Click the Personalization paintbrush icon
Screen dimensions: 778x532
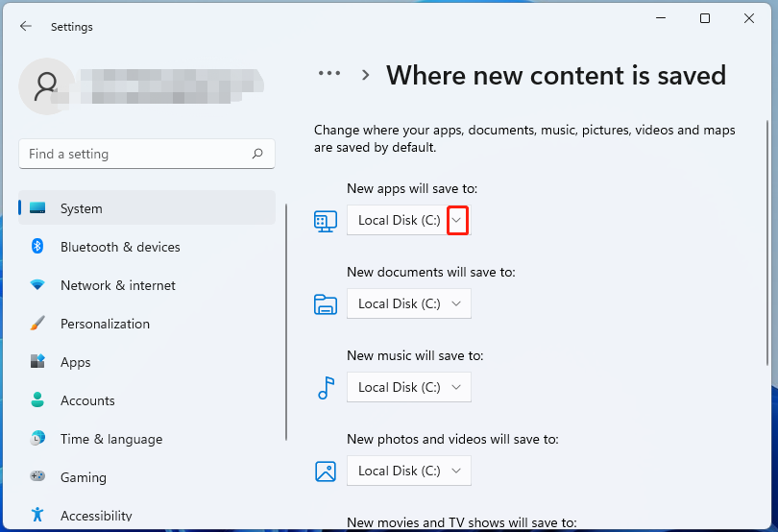37,323
